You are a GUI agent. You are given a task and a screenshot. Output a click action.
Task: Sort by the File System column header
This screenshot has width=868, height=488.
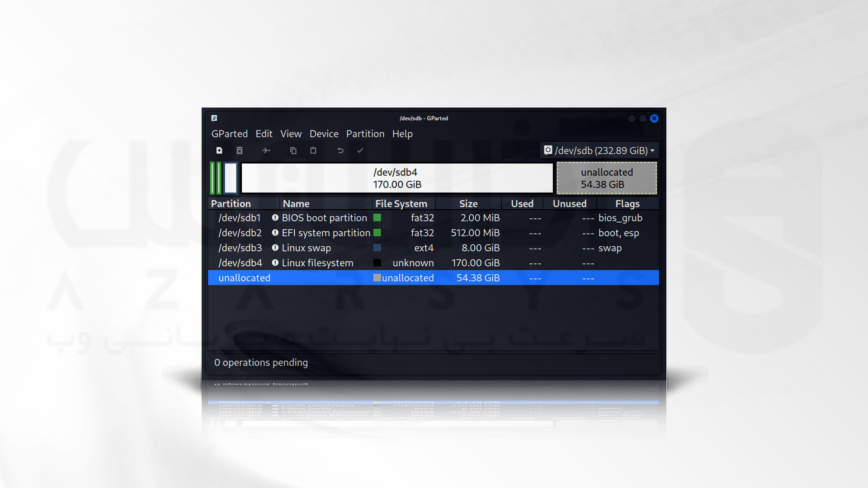pos(404,204)
